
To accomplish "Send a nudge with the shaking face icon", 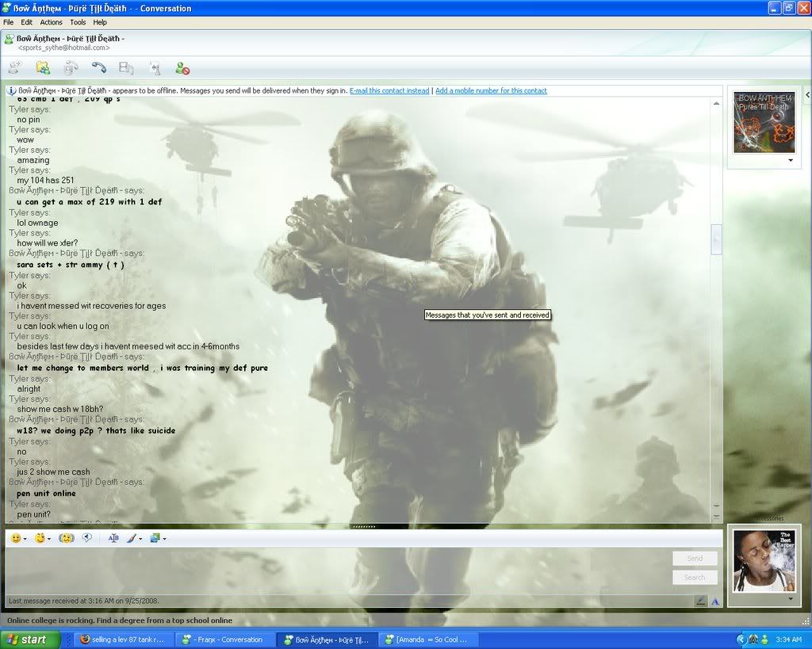I will tap(67, 538).
